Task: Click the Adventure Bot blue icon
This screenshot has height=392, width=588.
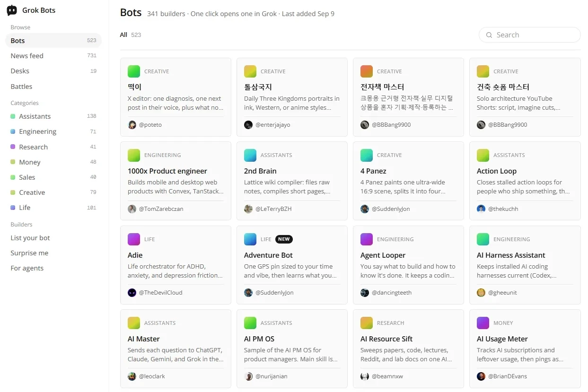Action: point(250,239)
